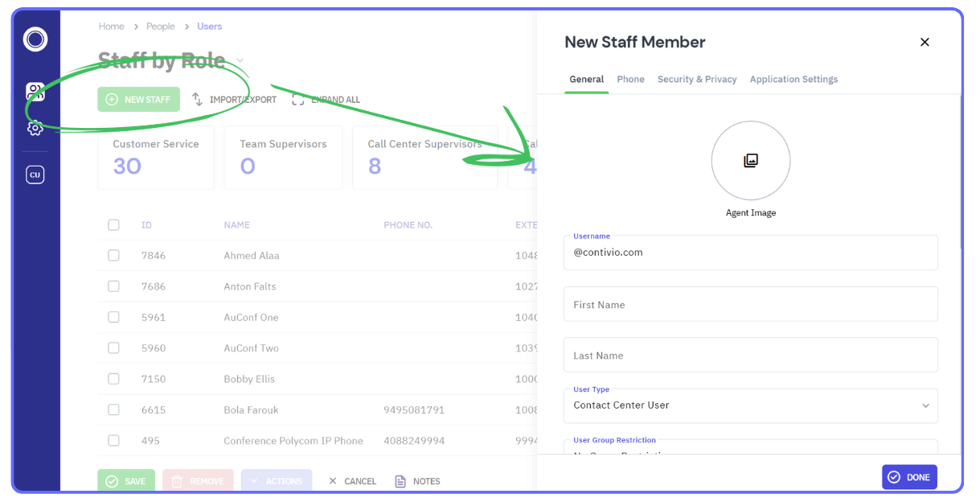The width and height of the screenshot is (980, 498).
Task: Select the checkbox beside Bobby Ellis
Action: (113, 378)
